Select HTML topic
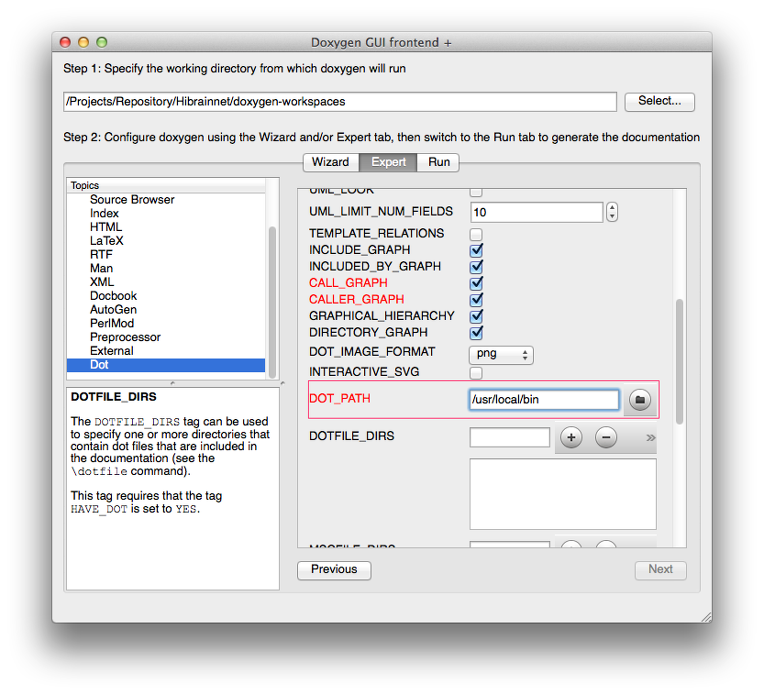Screen dimensions: 764x695 [106, 227]
